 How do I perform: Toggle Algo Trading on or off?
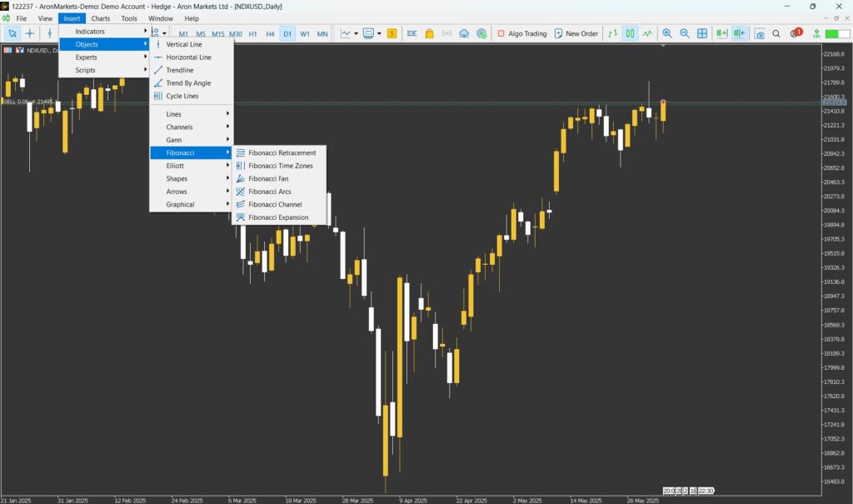click(x=521, y=33)
